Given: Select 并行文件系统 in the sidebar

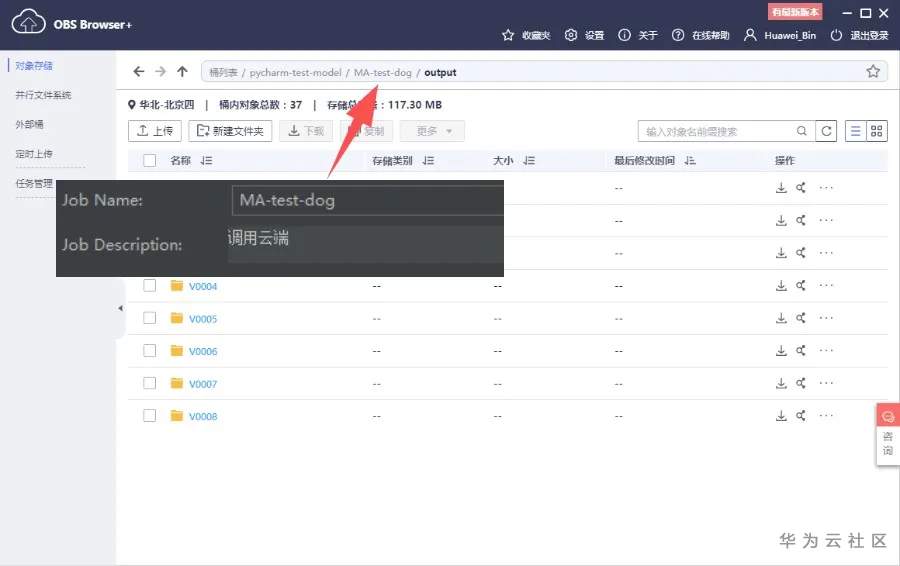Looking at the screenshot, I should click(43, 95).
